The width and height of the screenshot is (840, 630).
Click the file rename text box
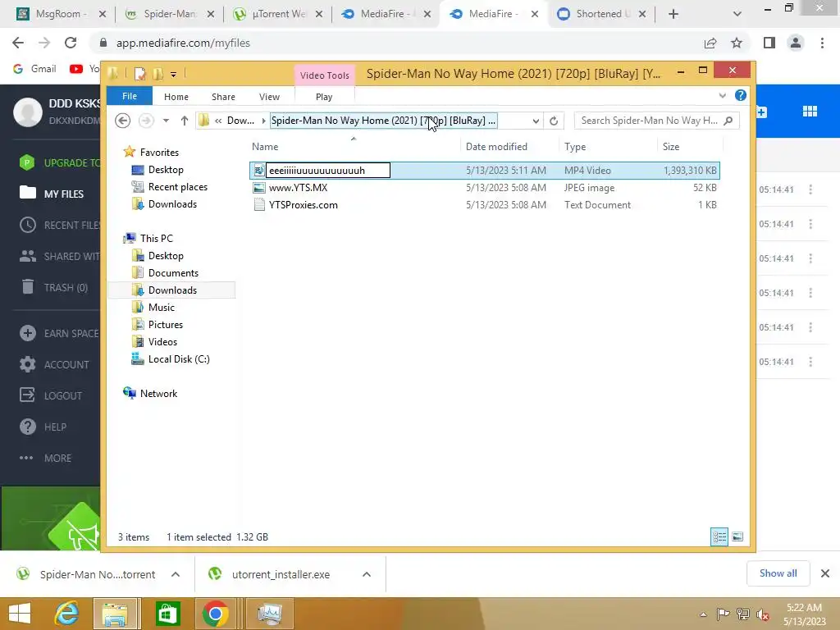[328, 171]
